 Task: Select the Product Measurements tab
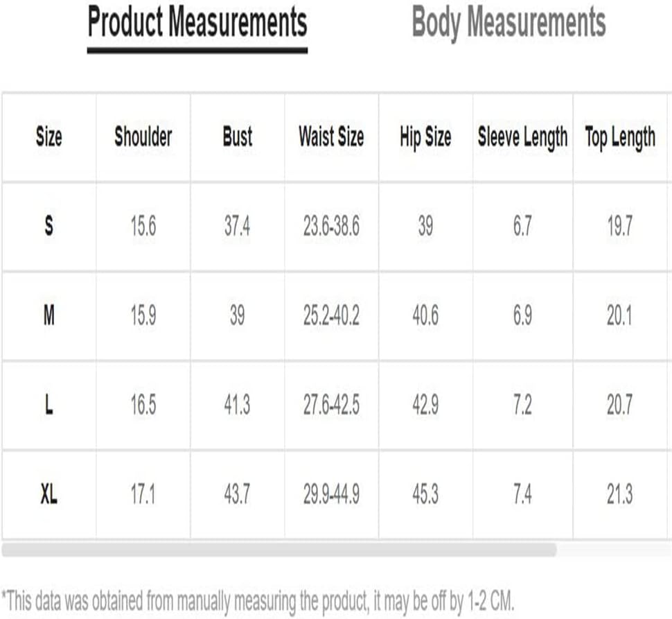click(x=197, y=22)
